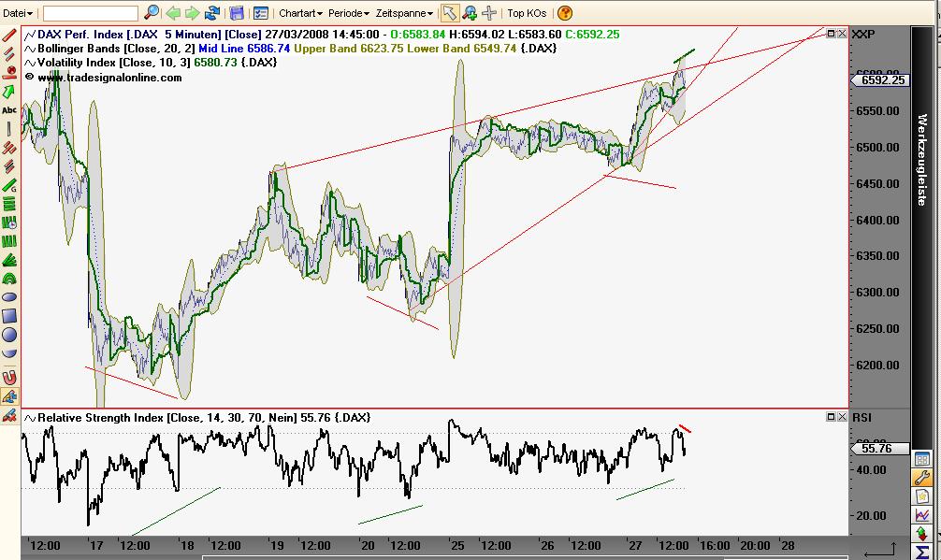Open the Zeitspanne dropdown
The height and width of the screenshot is (560, 941).
tap(404, 13)
